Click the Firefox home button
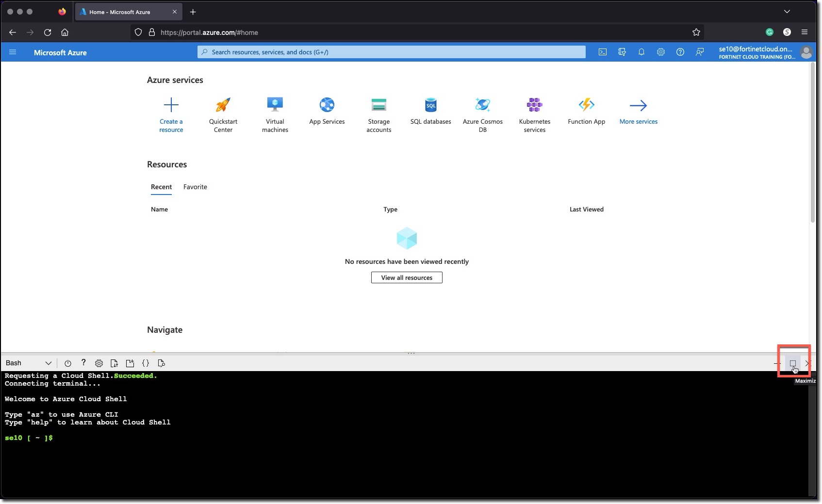The image size is (822, 504). [65, 33]
